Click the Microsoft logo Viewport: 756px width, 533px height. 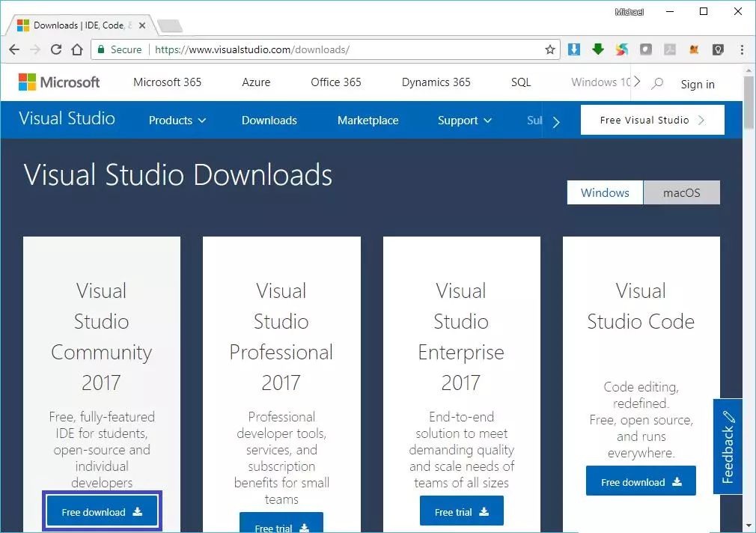pos(59,82)
